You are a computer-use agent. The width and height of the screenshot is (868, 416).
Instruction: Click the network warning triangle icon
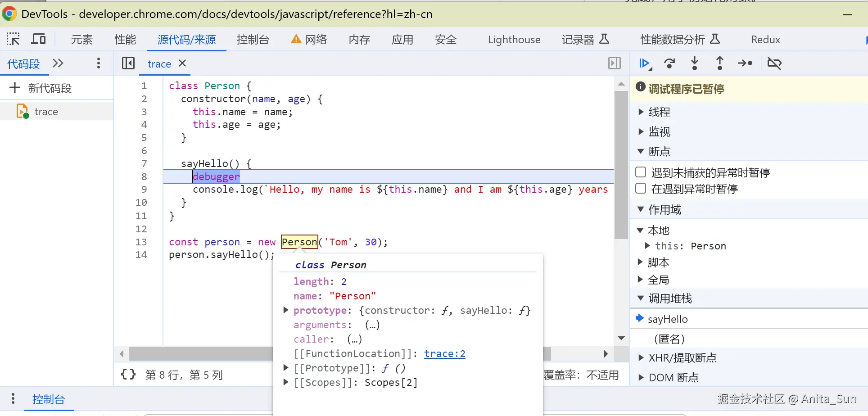[296, 39]
